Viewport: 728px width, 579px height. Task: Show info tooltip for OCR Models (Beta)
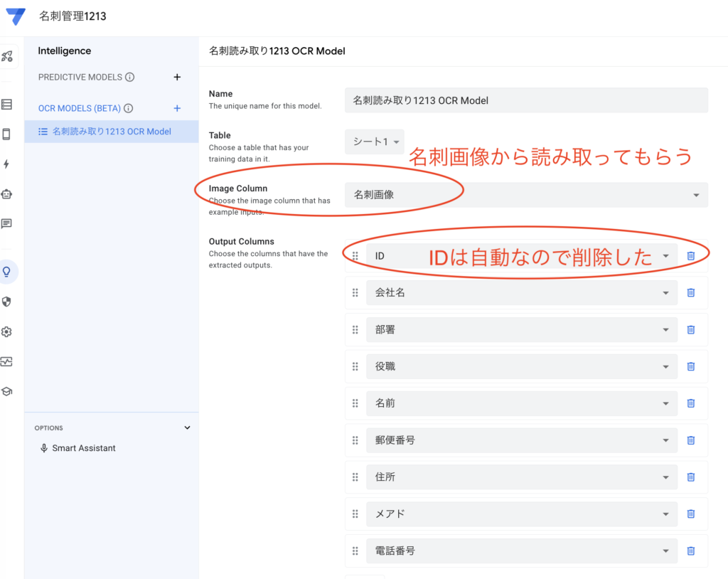pos(129,109)
